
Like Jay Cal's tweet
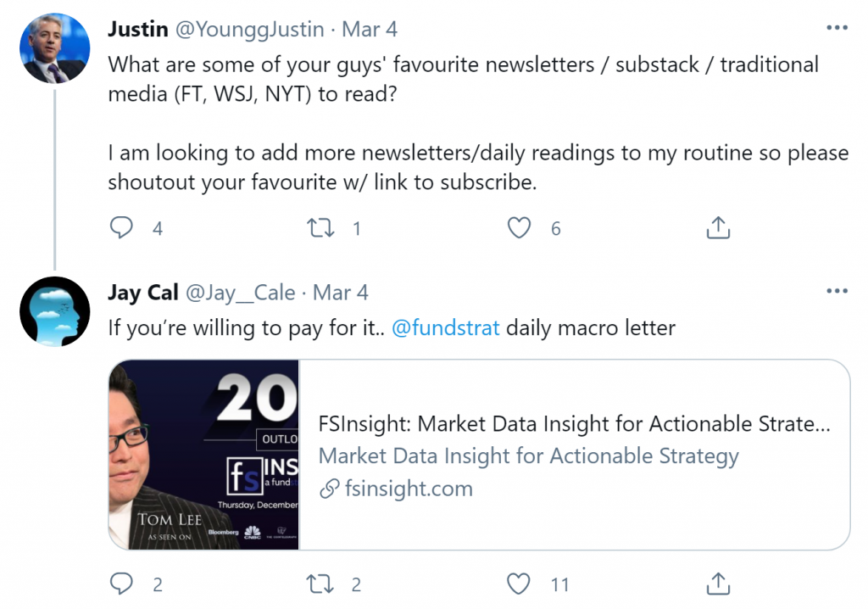[519, 584]
